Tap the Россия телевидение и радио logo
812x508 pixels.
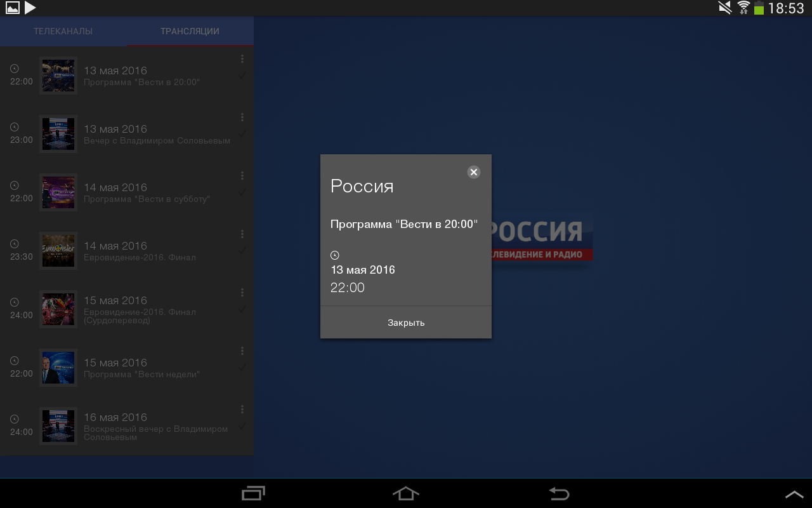point(542,237)
